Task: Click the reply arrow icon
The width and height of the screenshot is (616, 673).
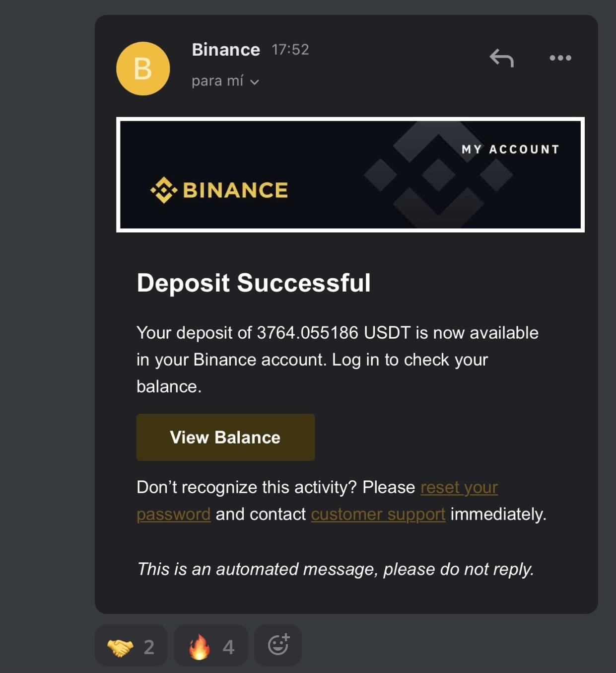Action: [501, 58]
